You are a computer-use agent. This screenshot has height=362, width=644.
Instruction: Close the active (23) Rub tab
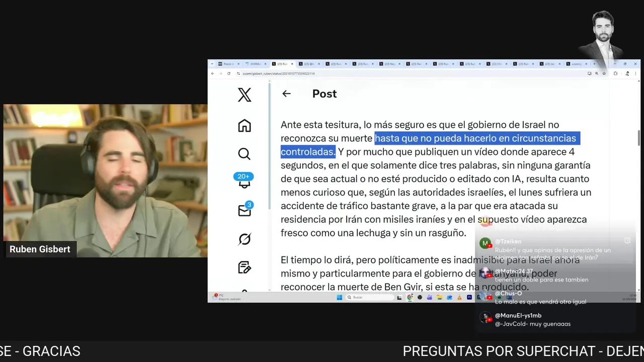coord(292,64)
